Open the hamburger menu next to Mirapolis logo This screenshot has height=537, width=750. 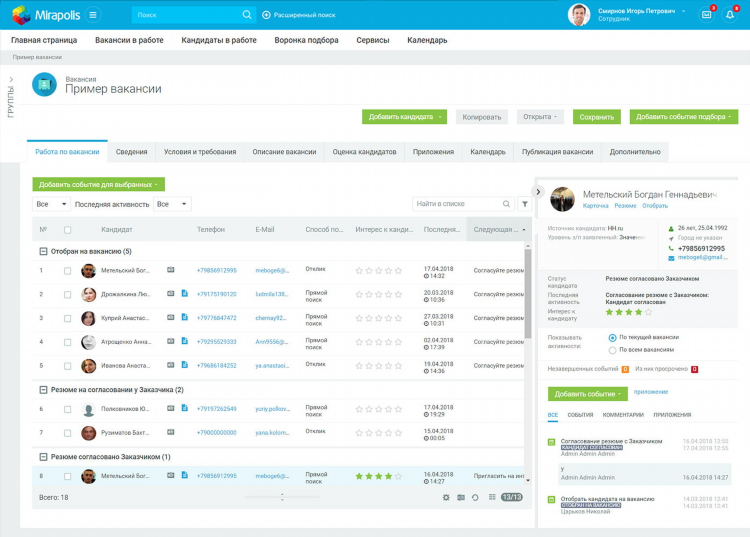93,15
